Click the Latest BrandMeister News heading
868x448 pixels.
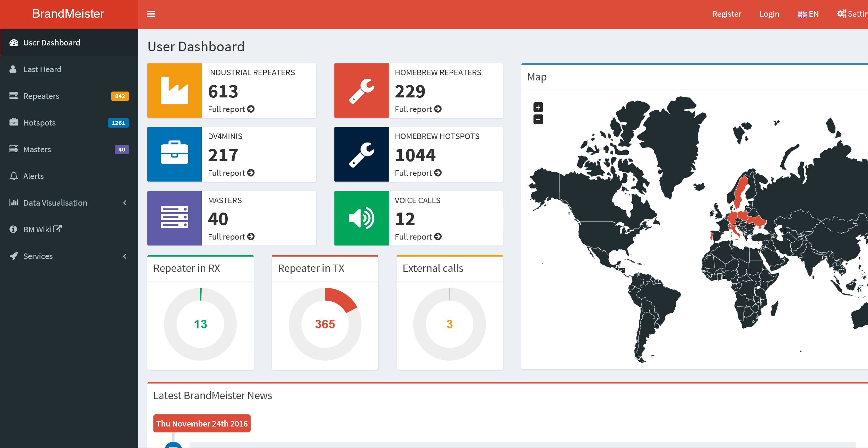[x=212, y=395]
